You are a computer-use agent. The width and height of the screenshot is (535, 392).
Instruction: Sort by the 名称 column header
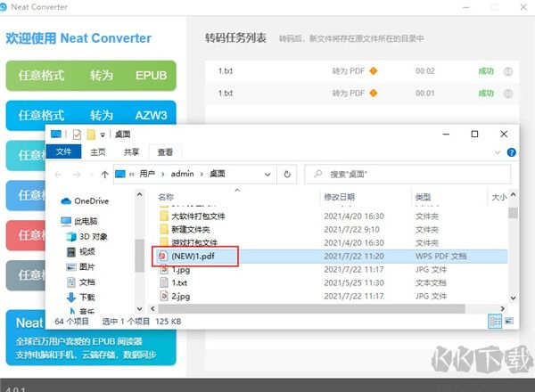point(166,197)
